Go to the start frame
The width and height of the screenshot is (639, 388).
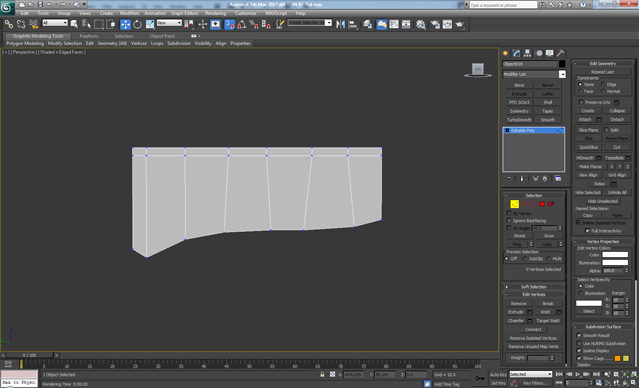(560, 374)
